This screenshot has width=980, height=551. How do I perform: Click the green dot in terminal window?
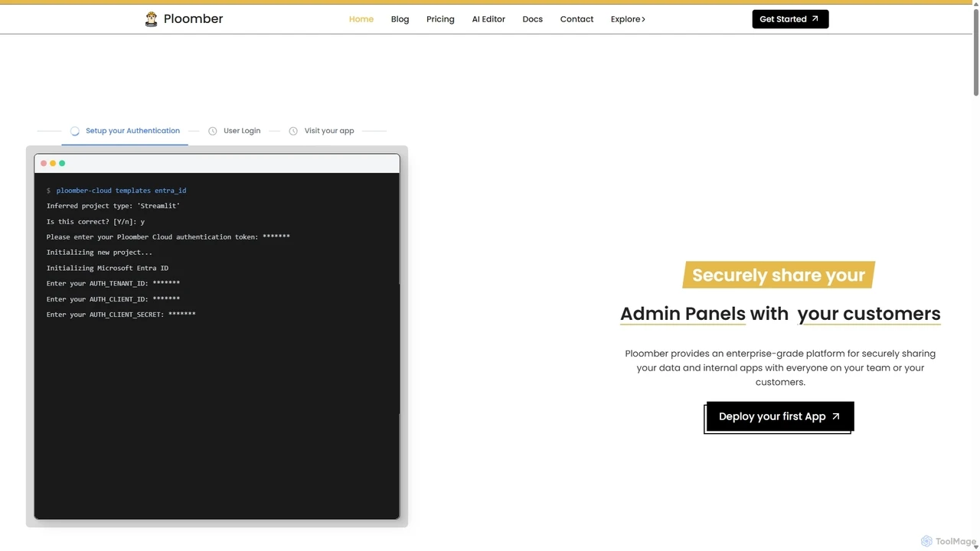[x=62, y=163]
